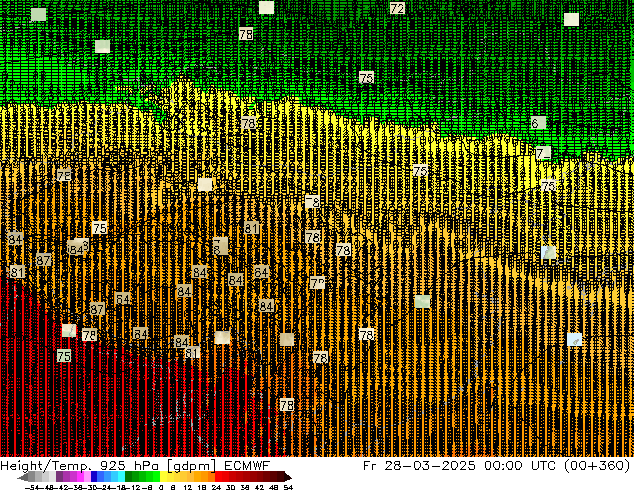Click the -30 legend value

[92, 487]
